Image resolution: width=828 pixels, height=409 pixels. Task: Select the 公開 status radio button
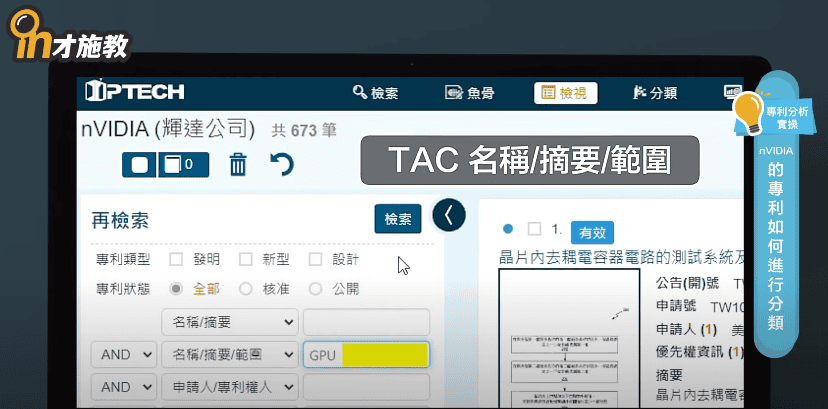[x=315, y=289]
